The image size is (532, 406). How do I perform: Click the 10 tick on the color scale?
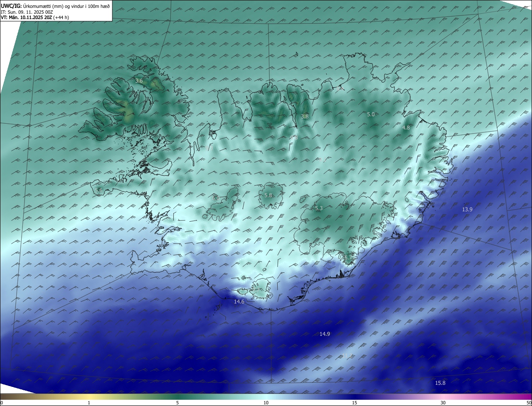(266, 403)
